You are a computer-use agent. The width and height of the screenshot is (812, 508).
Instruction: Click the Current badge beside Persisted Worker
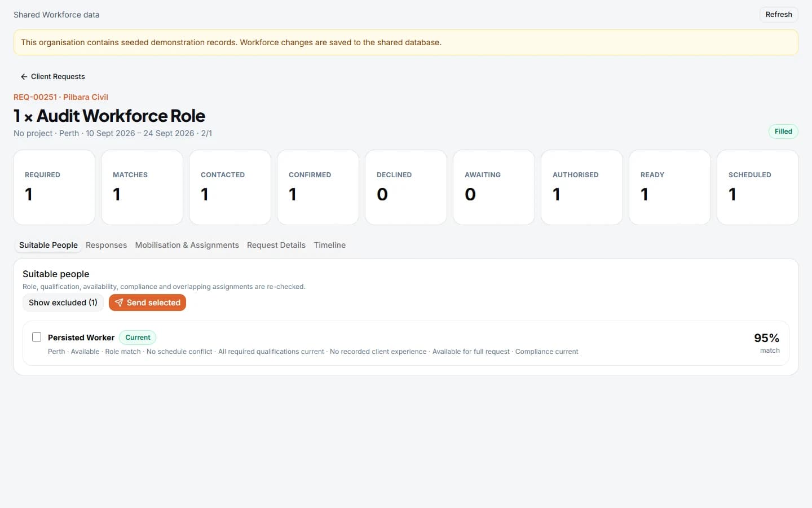[138, 338]
